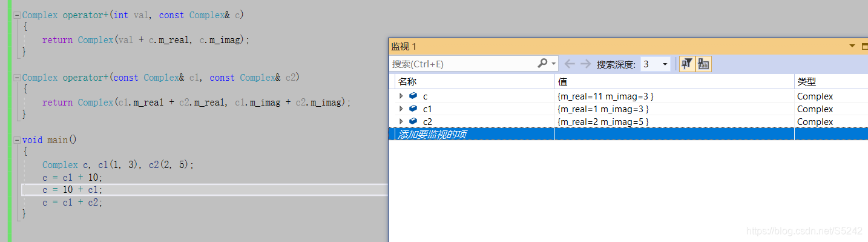Collapse the operator+(const Complex& c1, ...) function
The width and height of the screenshot is (868, 242).
(x=17, y=78)
